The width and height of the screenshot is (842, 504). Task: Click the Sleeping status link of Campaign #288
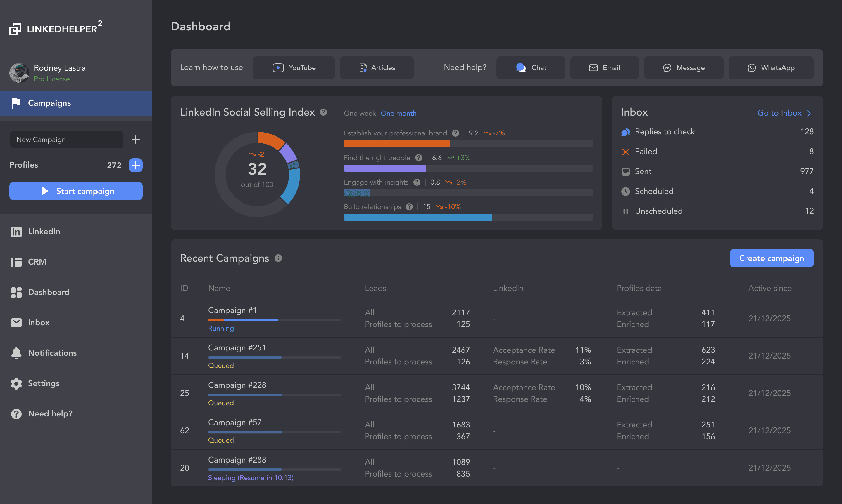point(221,477)
